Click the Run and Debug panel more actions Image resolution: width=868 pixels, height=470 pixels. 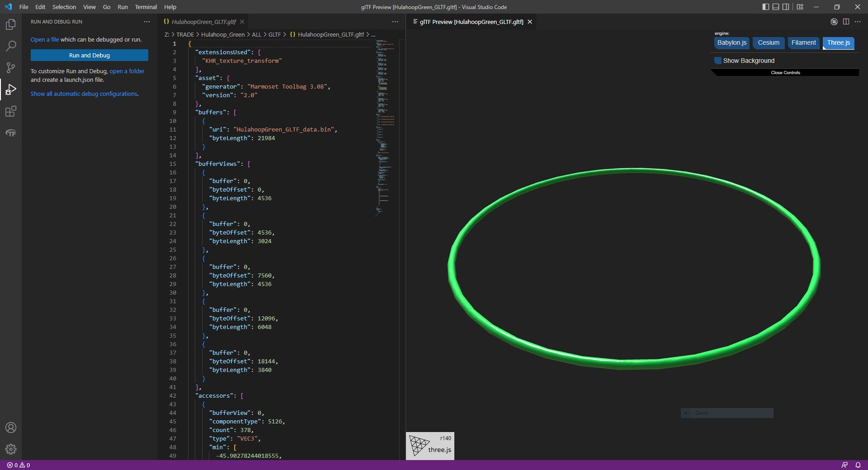147,22
